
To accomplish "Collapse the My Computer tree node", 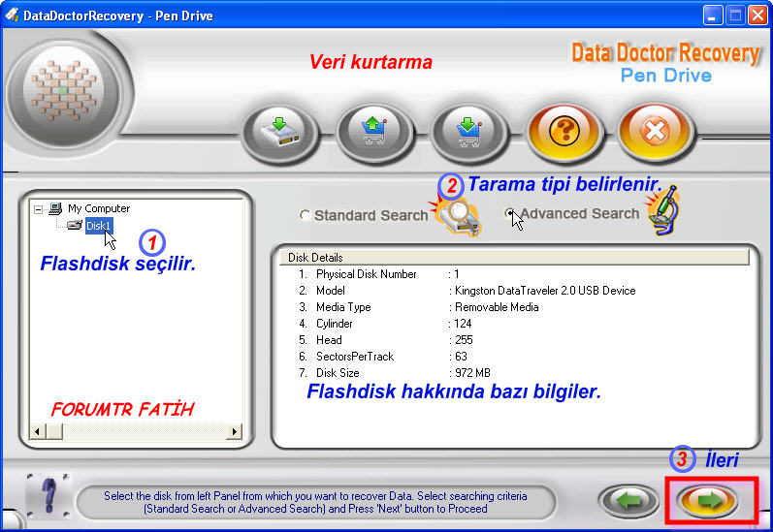I will coord(38,209).
